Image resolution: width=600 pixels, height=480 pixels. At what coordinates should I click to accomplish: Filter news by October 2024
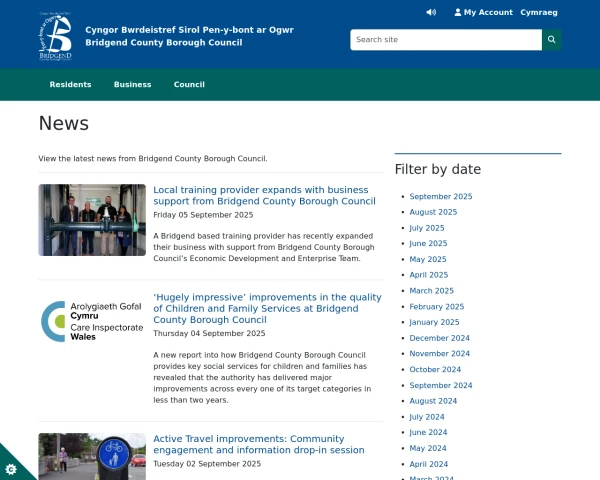tap(435, 369)
